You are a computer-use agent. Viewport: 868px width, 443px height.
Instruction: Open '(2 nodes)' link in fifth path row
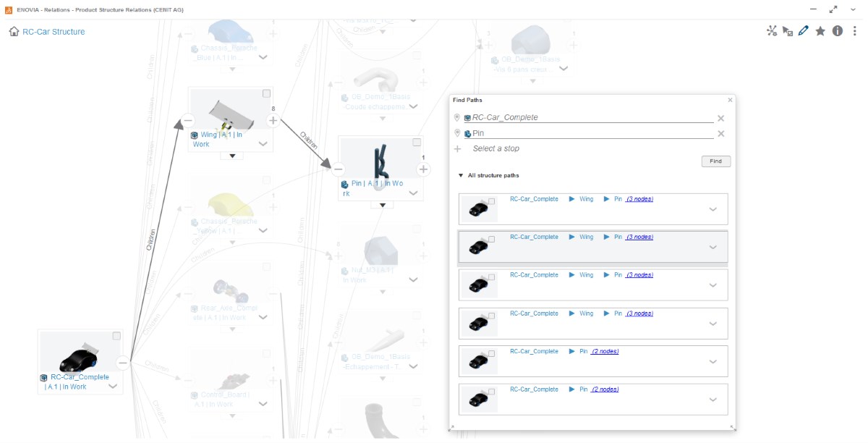605,351
